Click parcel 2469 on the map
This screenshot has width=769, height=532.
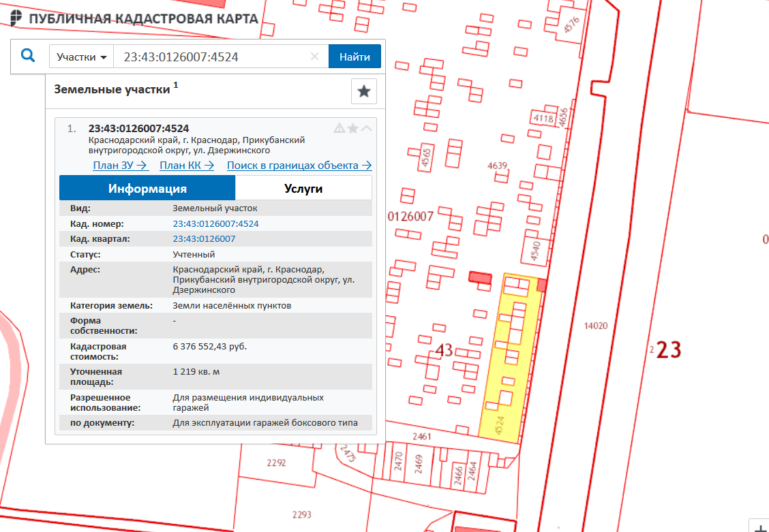[x=419, y=463]
